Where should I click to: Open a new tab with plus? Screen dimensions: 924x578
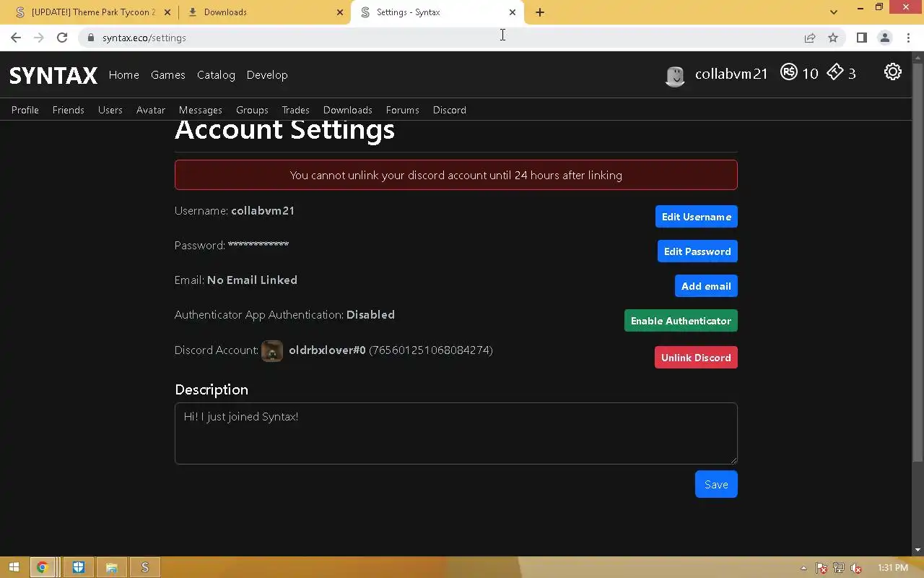click(x=540, y=12)
